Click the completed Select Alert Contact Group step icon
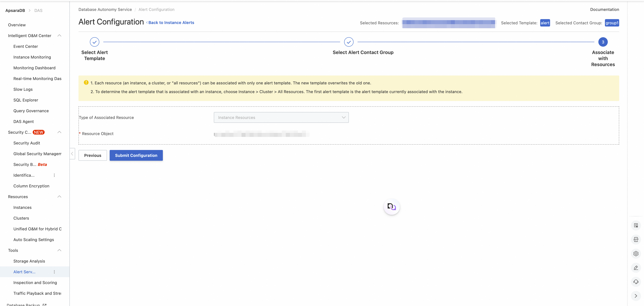Screen dimensions: 644x306 pyautogui.click(x=348, y=42)
